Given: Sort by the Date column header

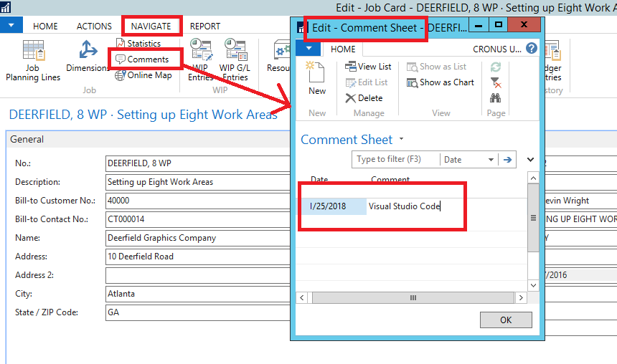Looking at the screenshot, I should [319, 179].
